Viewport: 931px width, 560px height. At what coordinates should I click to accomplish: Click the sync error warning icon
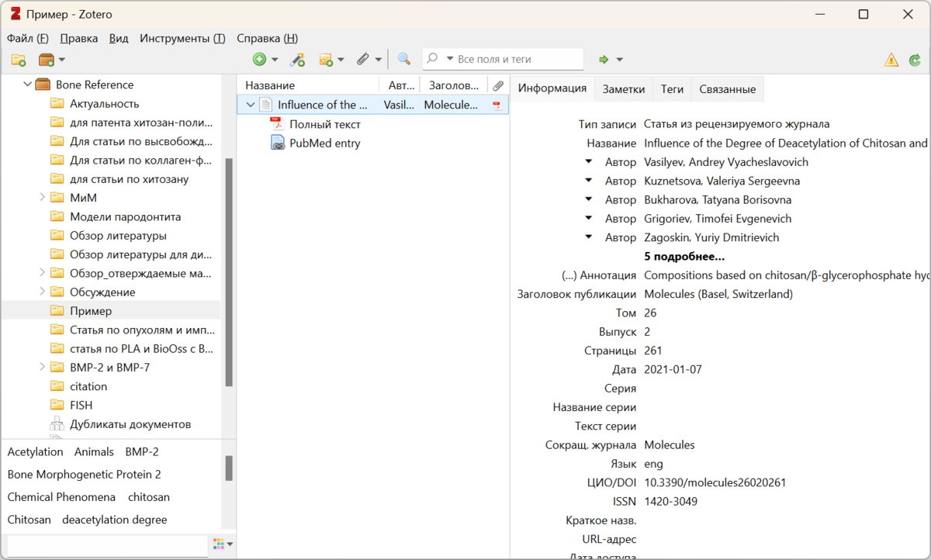click(x=891, y=60)
